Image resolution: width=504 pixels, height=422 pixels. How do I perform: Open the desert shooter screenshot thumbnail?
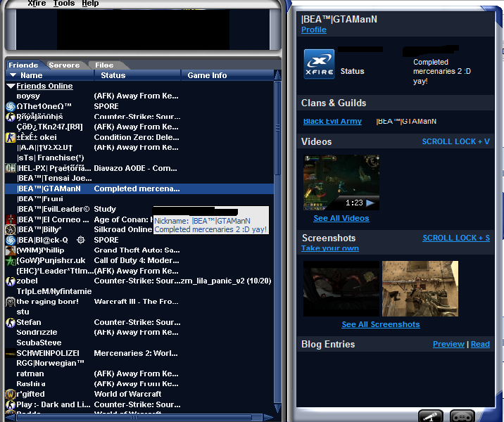[x=420, y=289]
